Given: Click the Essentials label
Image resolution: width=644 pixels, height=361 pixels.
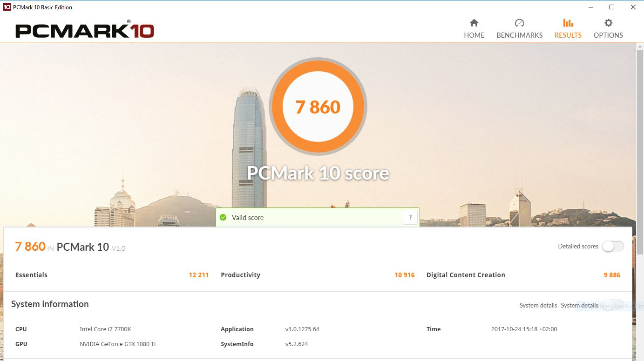Looking at the screenshot, I should [31, 275].
